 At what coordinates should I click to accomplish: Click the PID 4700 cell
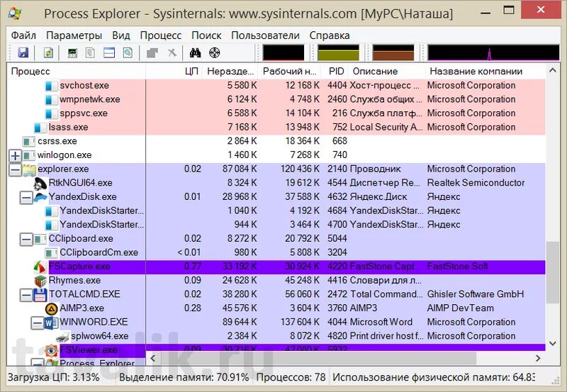[x=337, y=225]
